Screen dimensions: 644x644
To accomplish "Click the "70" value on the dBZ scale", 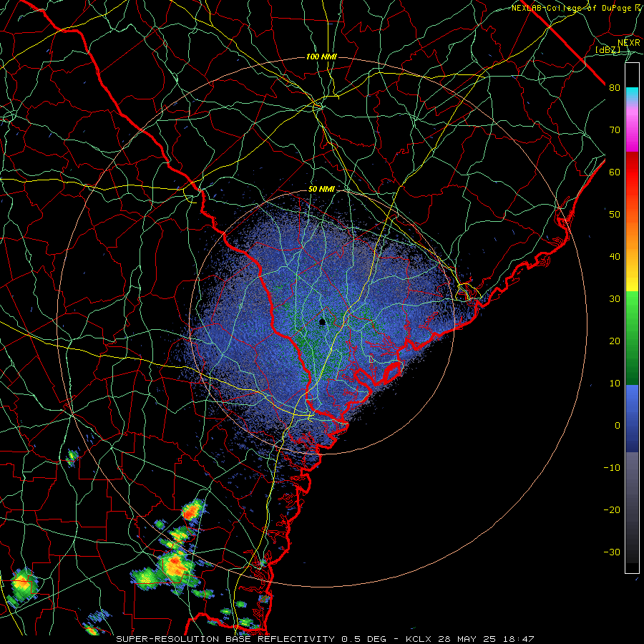I will coord(615,130).
